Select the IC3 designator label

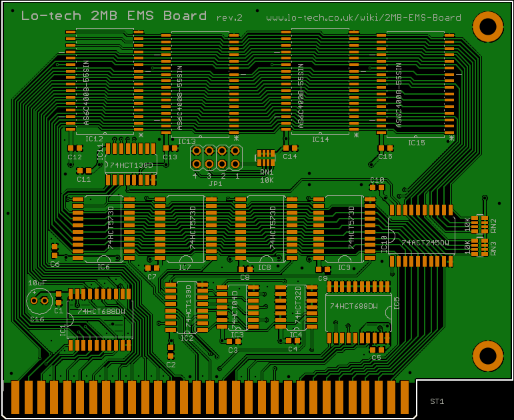point(237,335)
